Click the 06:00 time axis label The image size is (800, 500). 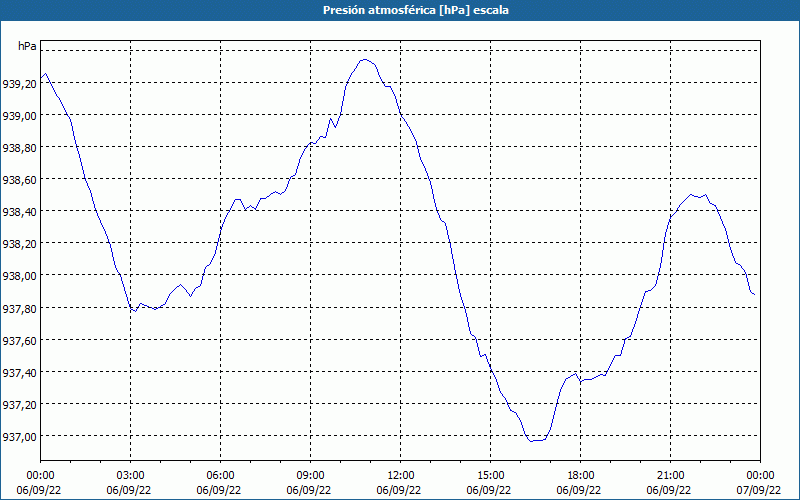[x=220, y=476]
